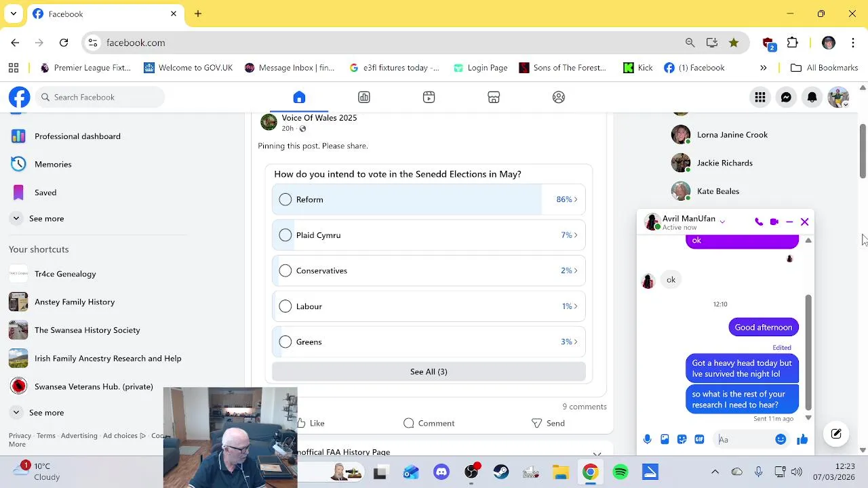Expand Plaid Cymru 7% voters list

(569, 235)
